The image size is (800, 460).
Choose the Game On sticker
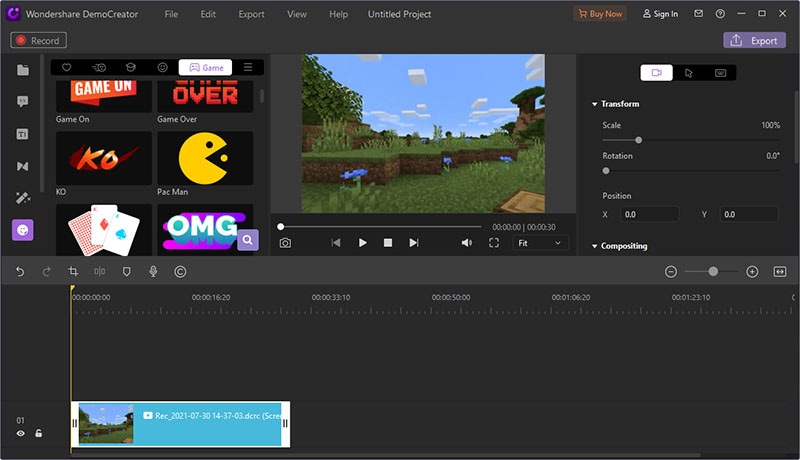click(x=104, y=96)
